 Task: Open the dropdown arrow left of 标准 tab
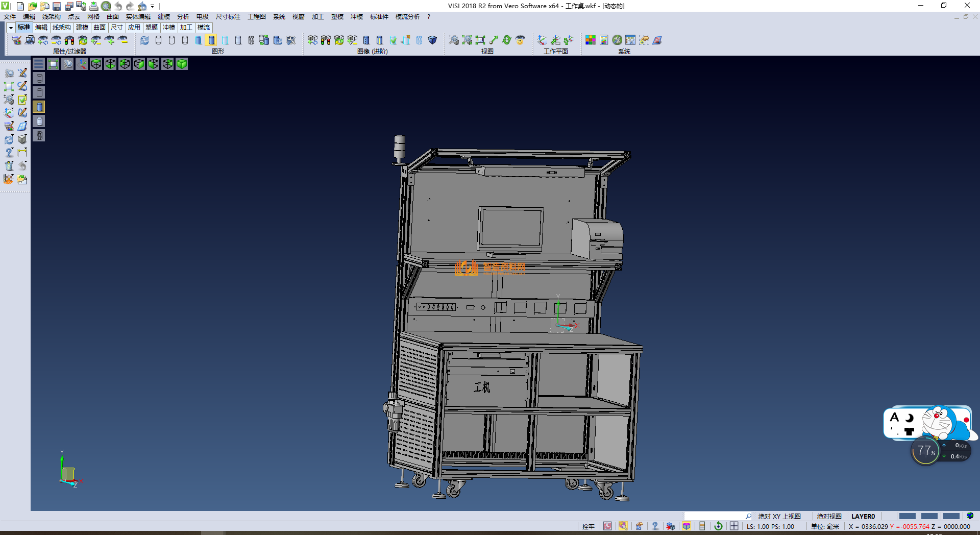tap(11, 28)
